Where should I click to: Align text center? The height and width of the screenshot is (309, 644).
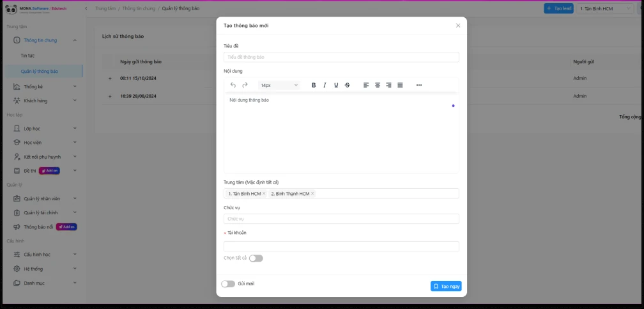[378, 85]
